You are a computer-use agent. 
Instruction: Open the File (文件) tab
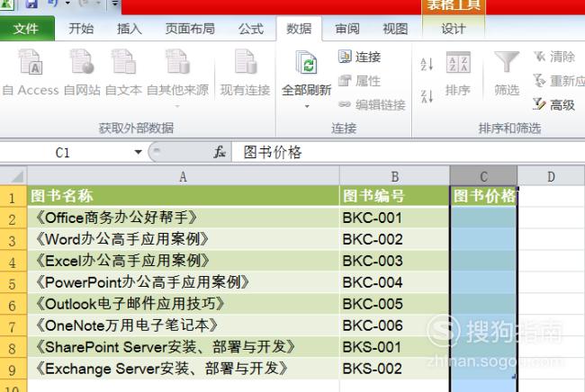tap(26, 28)
